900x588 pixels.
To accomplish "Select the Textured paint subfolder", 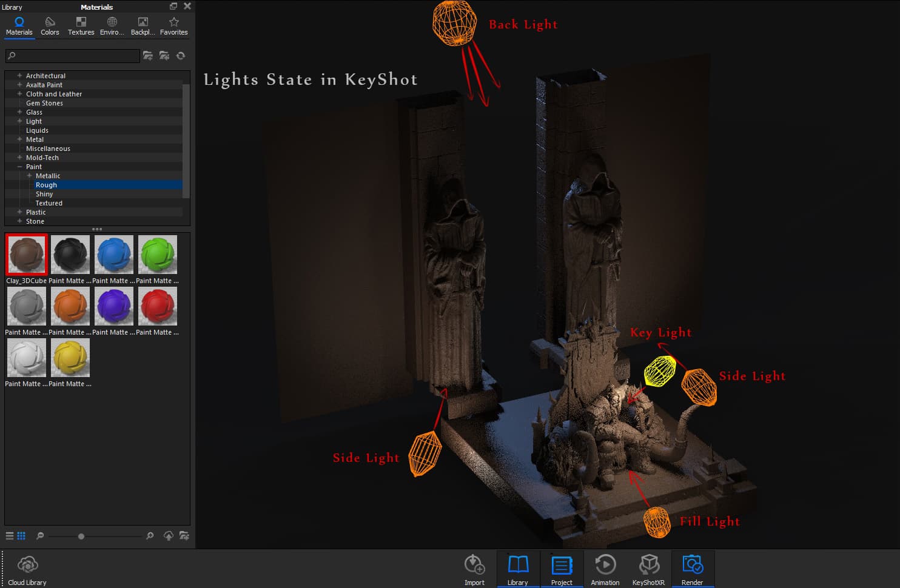I will point(49,203).
